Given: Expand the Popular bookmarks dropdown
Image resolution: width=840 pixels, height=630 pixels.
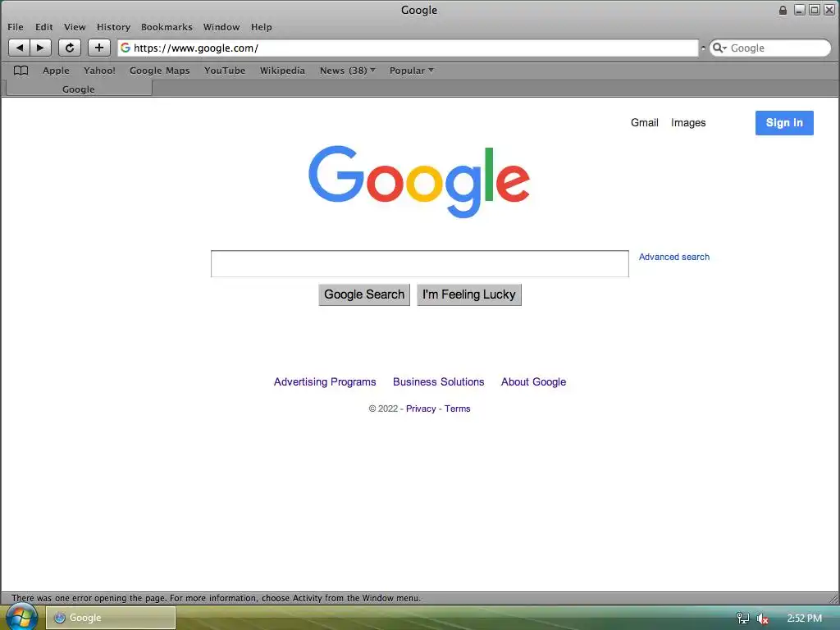Looking at the screenshot, I should coord(412,71).
